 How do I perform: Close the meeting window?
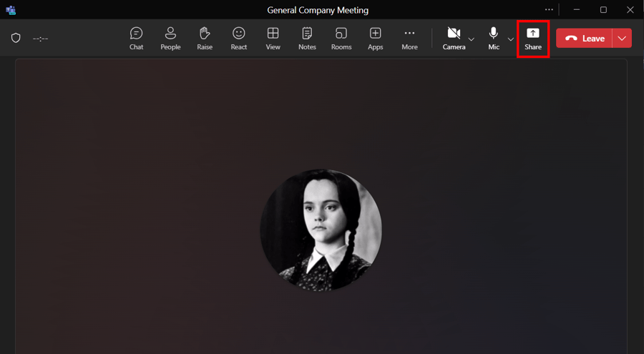630,9
